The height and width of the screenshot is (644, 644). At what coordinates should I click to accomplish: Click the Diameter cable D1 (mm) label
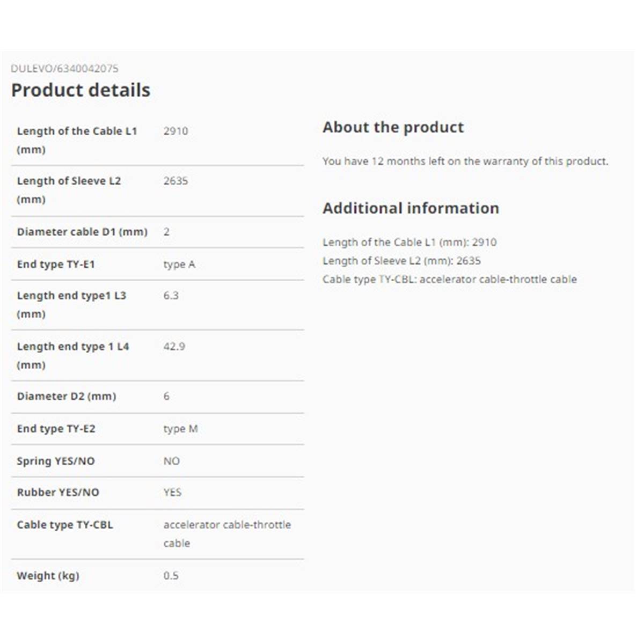[82, 232]
